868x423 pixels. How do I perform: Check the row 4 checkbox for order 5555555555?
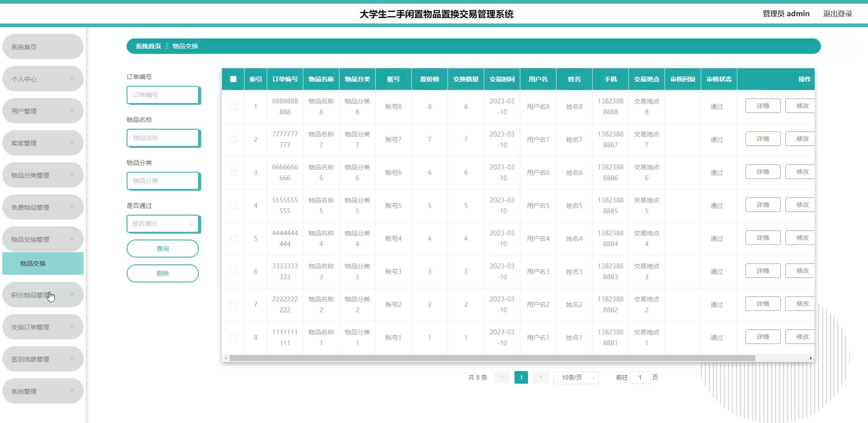(233, 206)
